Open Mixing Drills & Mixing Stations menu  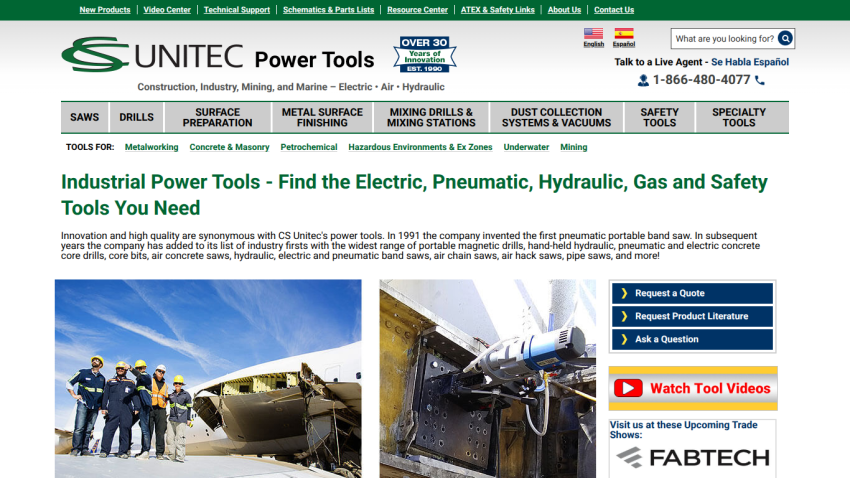coord(431,117)
